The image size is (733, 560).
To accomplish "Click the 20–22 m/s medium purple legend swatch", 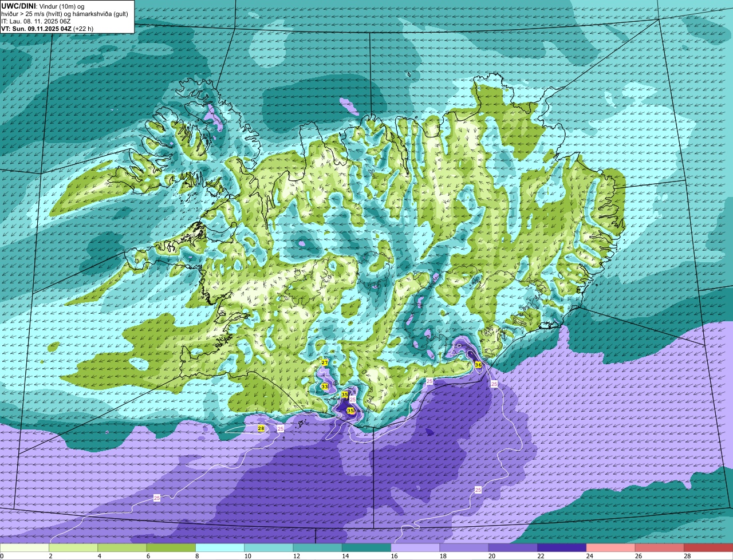I will 513,547.
